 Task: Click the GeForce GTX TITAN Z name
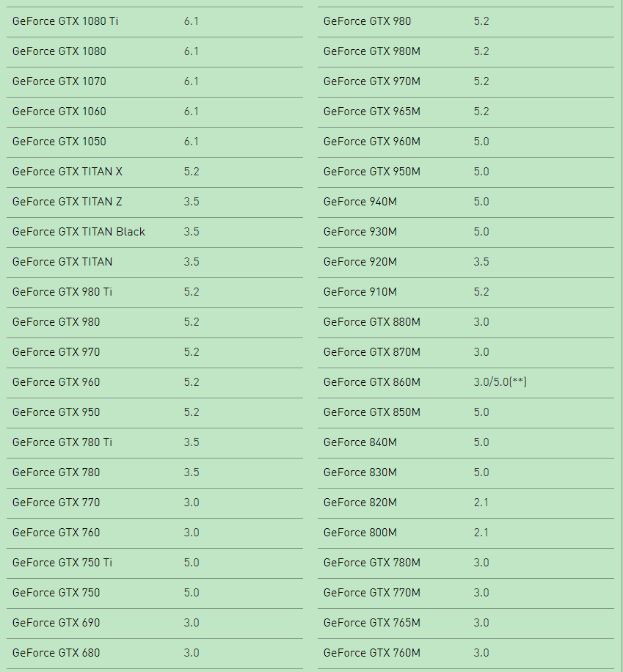[68, 202]
